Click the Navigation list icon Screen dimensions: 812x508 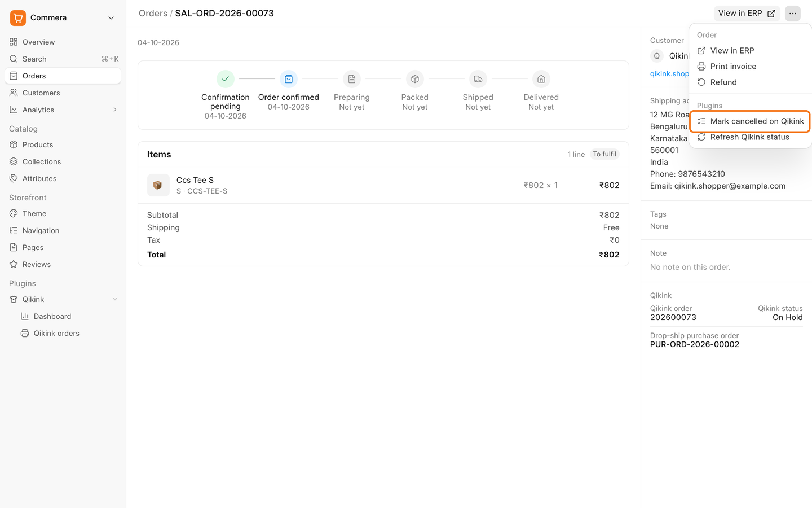pyautogui.click(x=14, y=230)
